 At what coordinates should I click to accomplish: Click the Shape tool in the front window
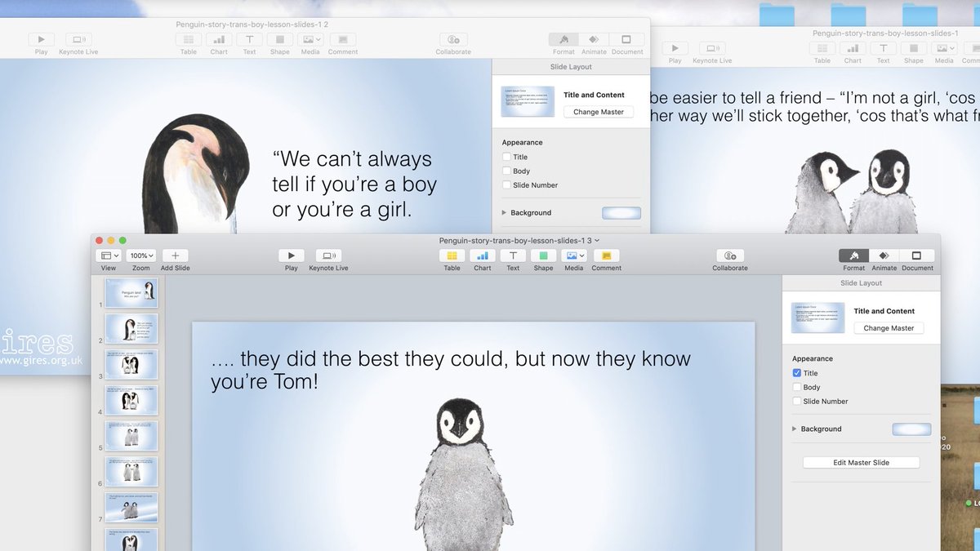[x=543, y=256]
